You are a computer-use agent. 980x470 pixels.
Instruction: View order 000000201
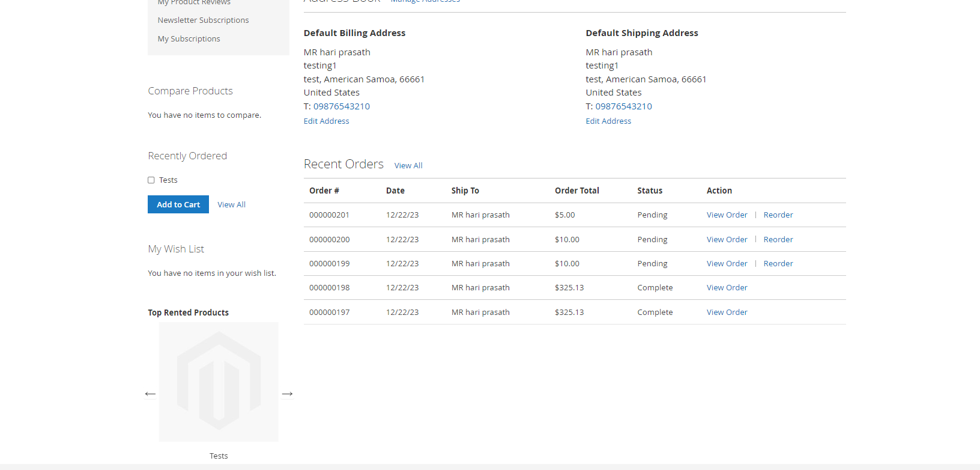[x=727, y=215]
